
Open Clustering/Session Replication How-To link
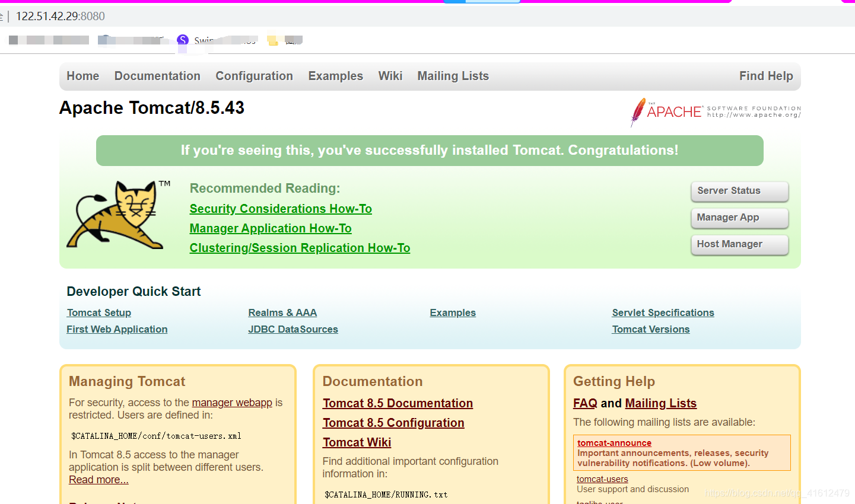tap(300, 248)
